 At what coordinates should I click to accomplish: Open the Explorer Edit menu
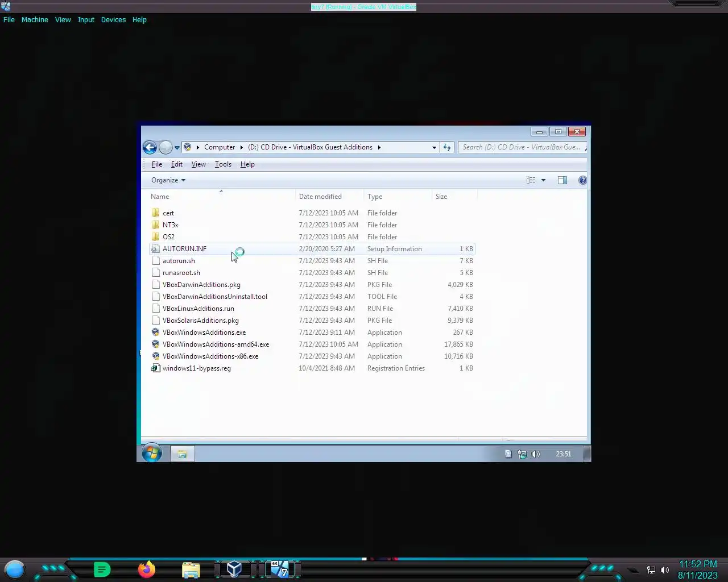coord(177,164)
